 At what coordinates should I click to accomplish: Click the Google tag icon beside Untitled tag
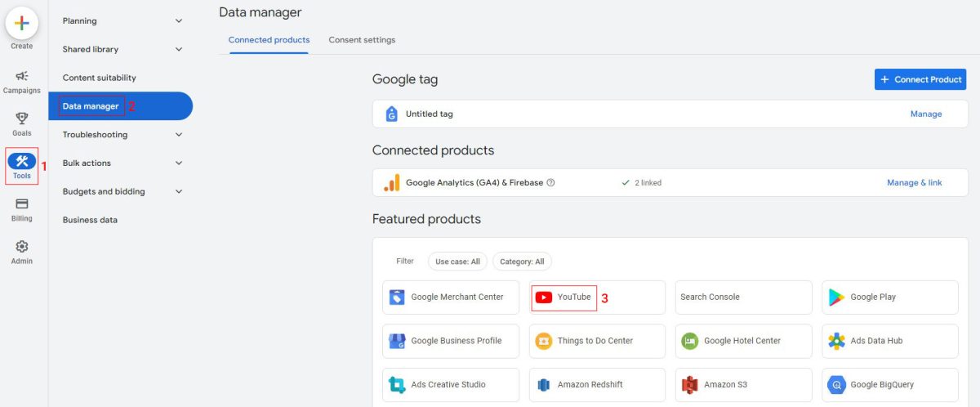click(391, 114)
